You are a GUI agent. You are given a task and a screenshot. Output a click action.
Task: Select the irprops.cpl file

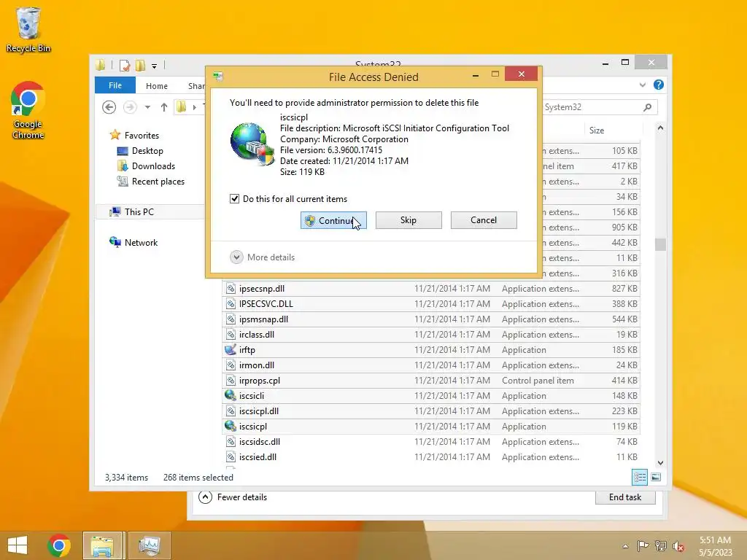click(431, 381)
